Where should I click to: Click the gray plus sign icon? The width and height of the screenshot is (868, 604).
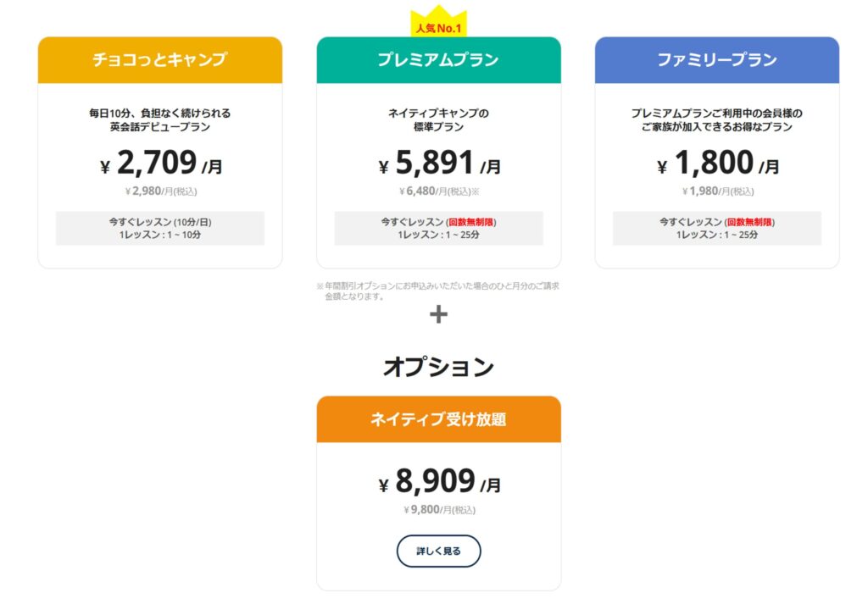438,314
